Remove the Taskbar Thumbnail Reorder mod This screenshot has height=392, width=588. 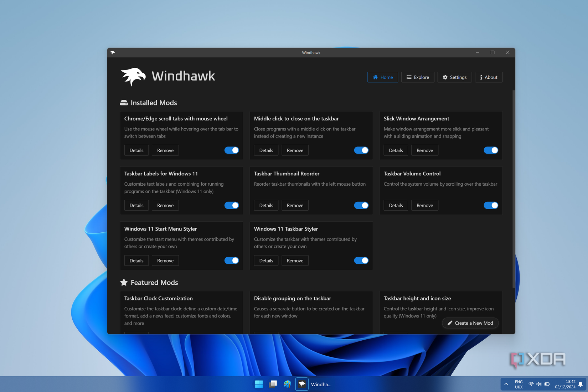click(295, 205)
